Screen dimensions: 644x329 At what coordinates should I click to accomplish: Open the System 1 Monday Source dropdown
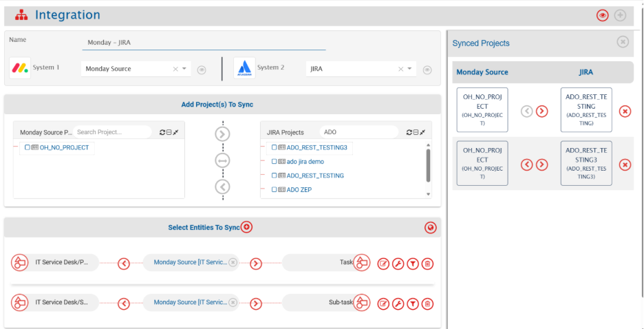coord(184,69)
